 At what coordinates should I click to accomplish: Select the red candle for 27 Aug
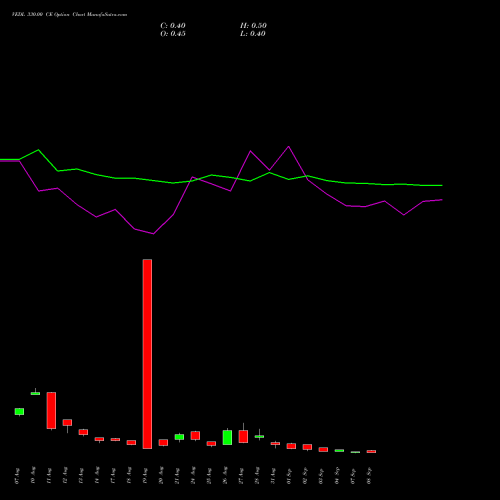[x=243, y=436]
